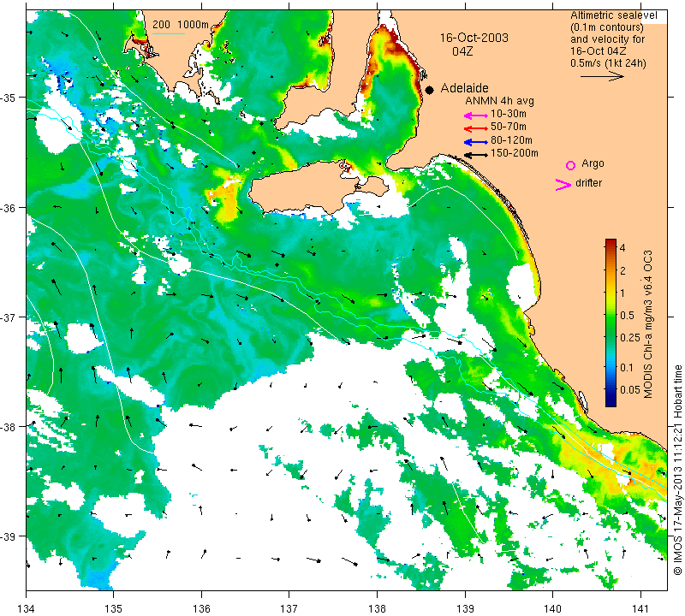
Task: Click the 04Z time label under date
Action: [462, 51]
